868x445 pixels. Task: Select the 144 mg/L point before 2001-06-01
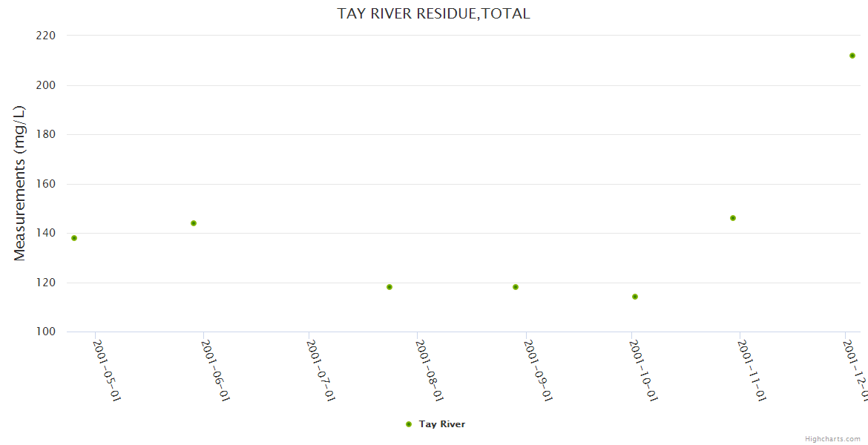[194, 223]
